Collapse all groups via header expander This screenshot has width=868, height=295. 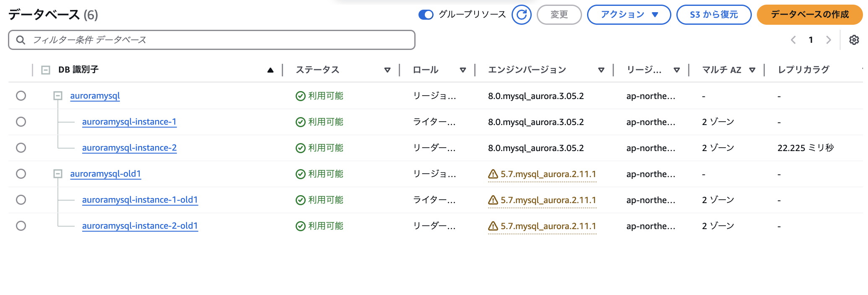(46, 70)
